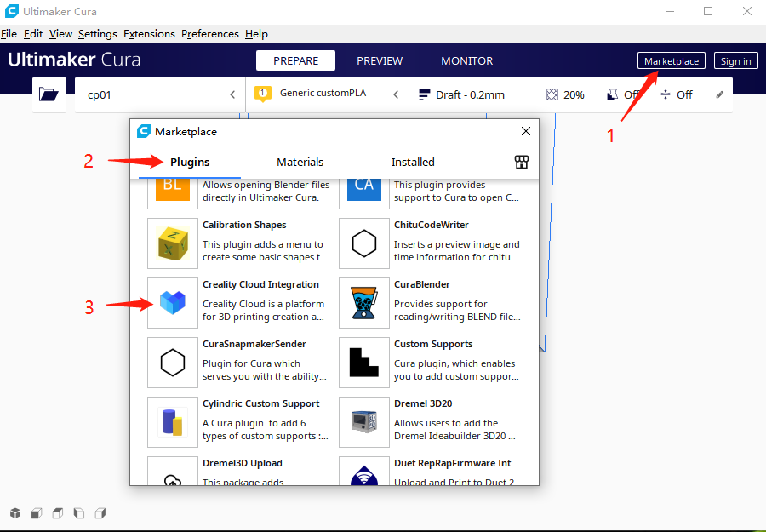766x532 pixels.
Task: Select the right side view icon
Action: coord(100,513)
